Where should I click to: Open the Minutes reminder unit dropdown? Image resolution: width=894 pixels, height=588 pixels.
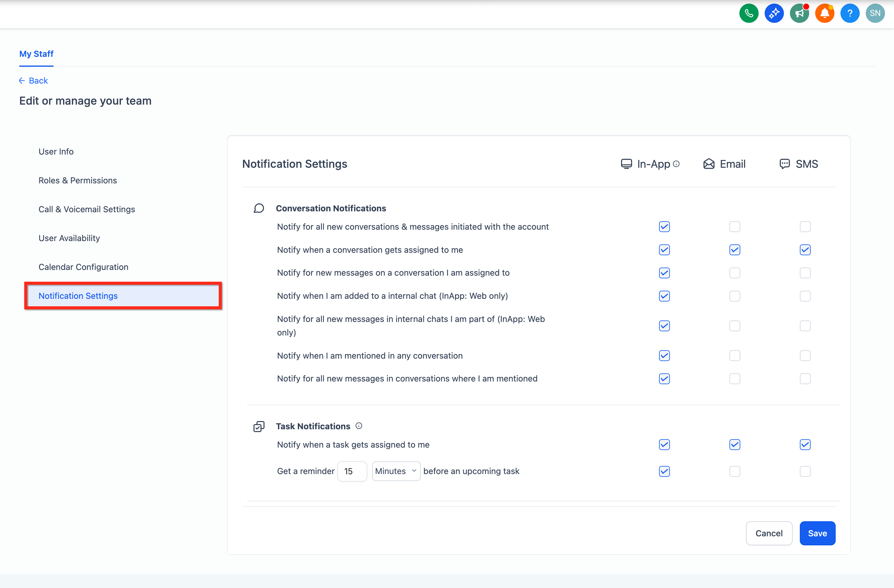click(x=396, y=471)
